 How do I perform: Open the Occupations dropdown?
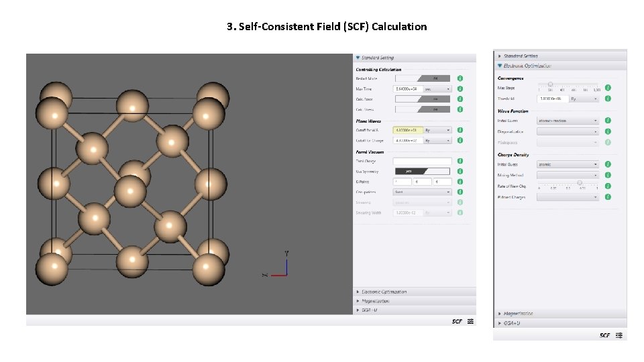pos(422,192)
